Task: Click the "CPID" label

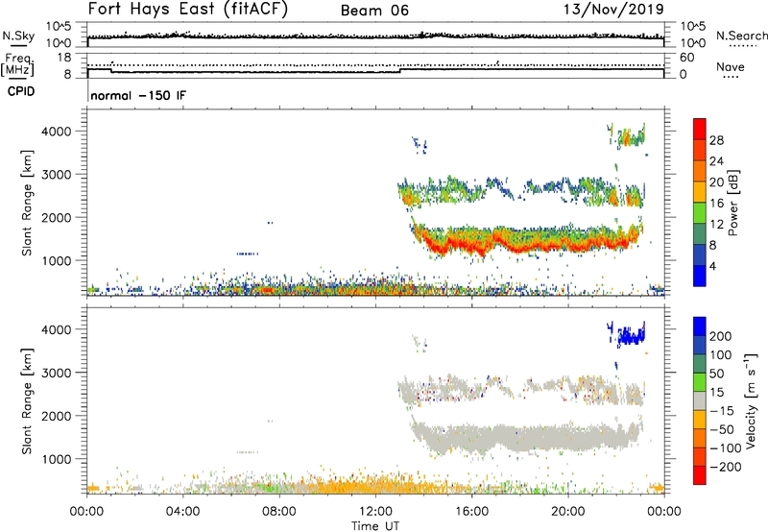Action: (21, 91)
